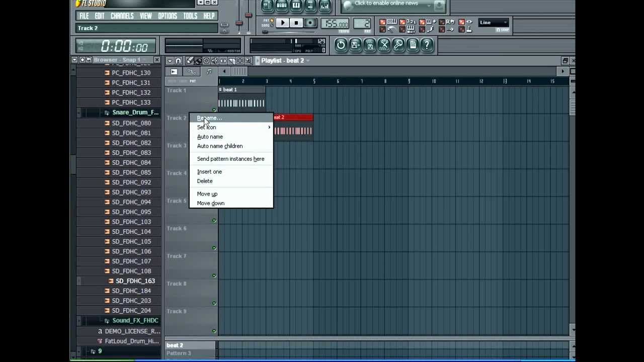This screenshot has width=644, height=362.
Task: Open help with the question mark icon
Action: [x=427, y=45]
